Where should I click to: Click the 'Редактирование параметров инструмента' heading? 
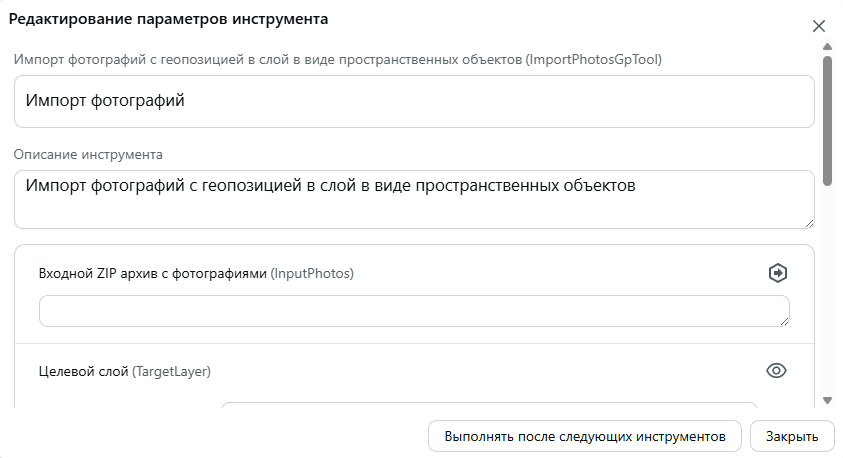tap(168, 19)
